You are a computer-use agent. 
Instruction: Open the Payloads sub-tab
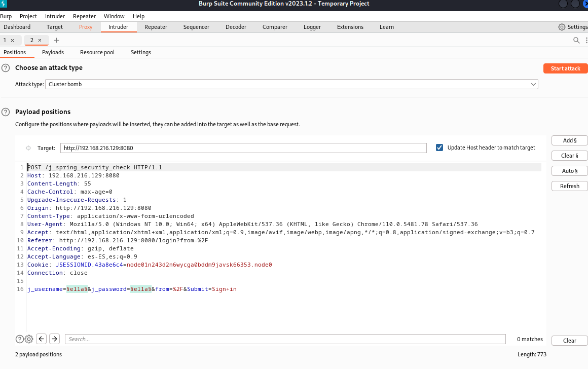pyautogui.click(x=53, y=53)
